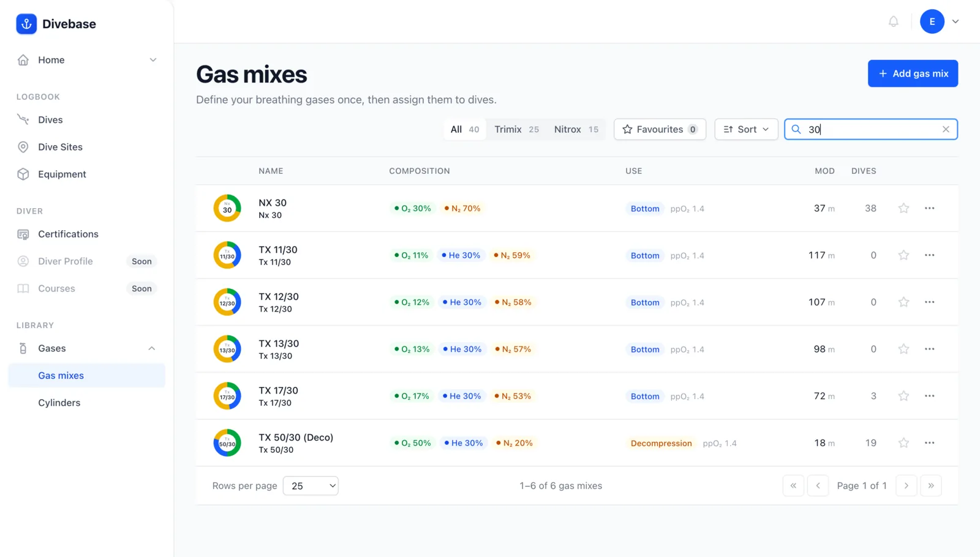Toggle the Favourites filter
The height and width of the screenshot is (557, 980).
pos(660,129)
